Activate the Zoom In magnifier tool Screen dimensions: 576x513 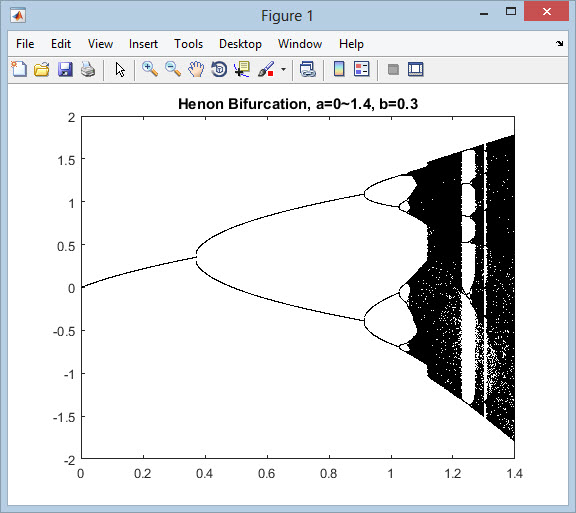coord(150,69)
